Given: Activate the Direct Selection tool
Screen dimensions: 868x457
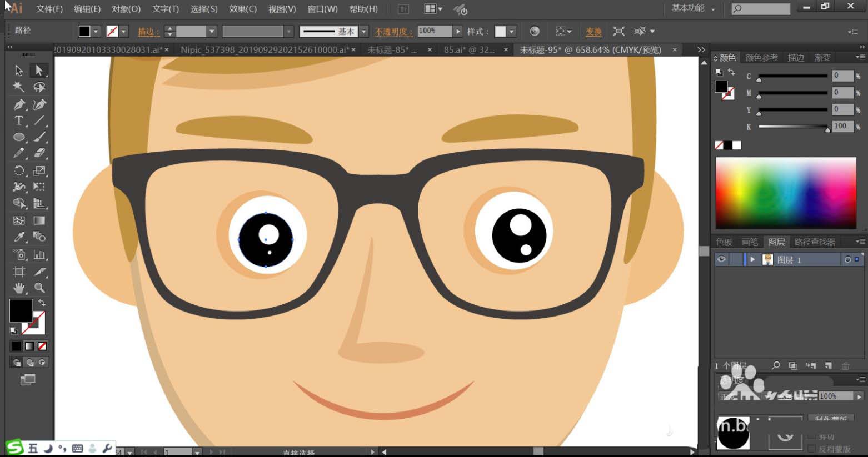Looking at the screenshot, I should [39, 71].
